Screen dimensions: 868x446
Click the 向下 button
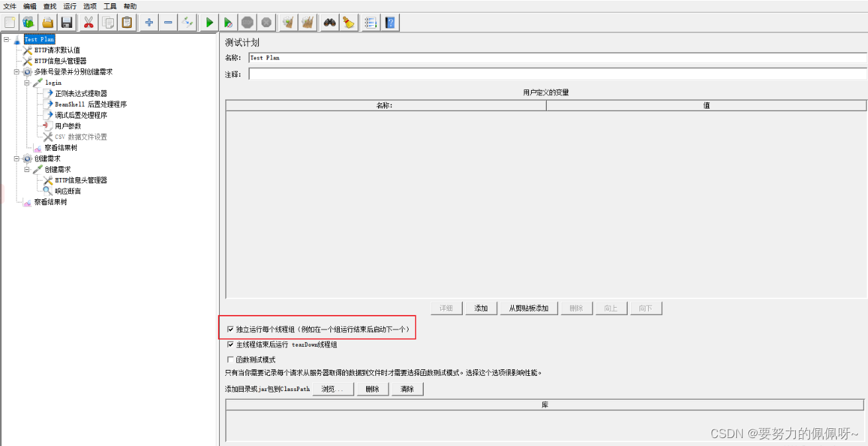[646, 308]
